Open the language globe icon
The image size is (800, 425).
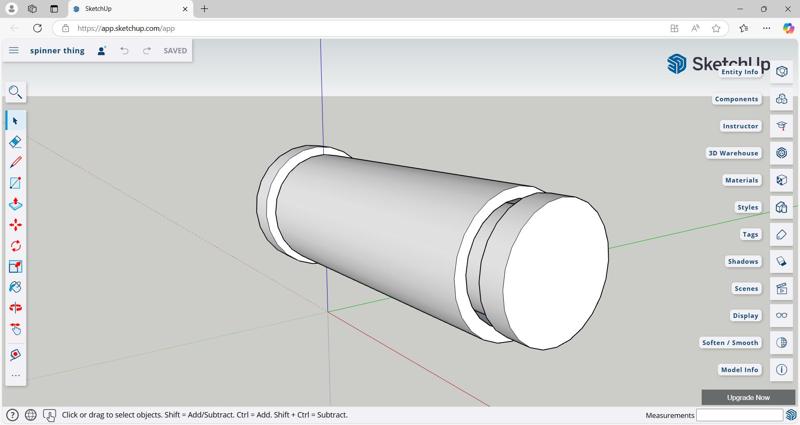31,415
